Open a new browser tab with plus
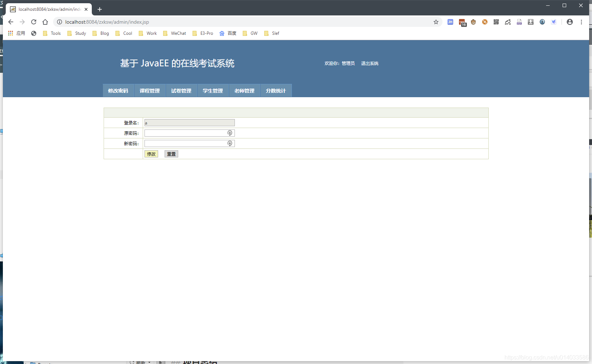The height and width of the screenshot is (364, 592). pyautogui.click(x=100, y=9)
